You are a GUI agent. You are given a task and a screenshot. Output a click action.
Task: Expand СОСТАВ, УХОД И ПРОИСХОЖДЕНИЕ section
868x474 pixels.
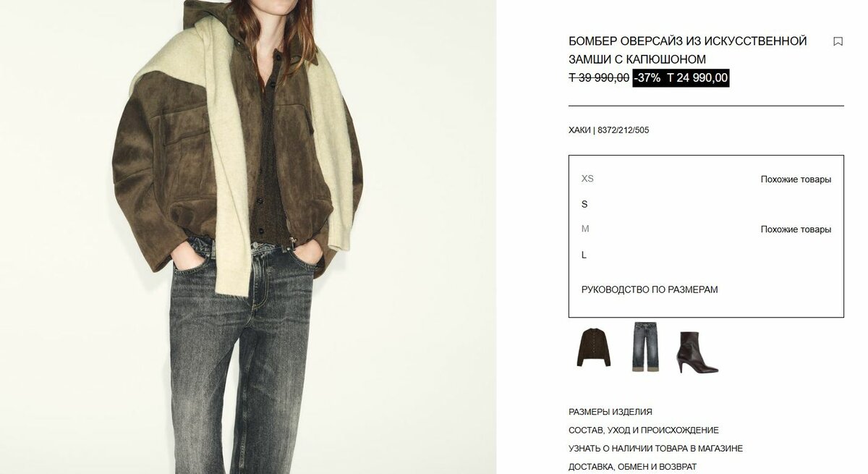pyautogui.click(x=644, y=430)
